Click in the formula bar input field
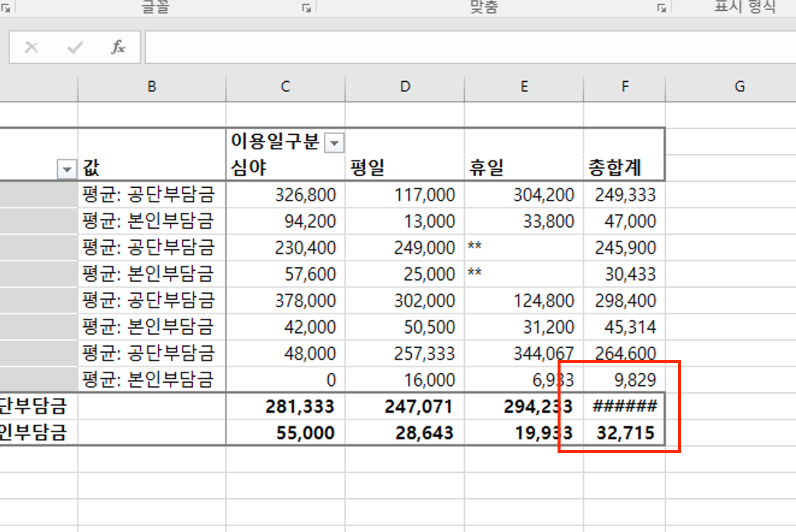The image size is (796, 532). (470, 48)
